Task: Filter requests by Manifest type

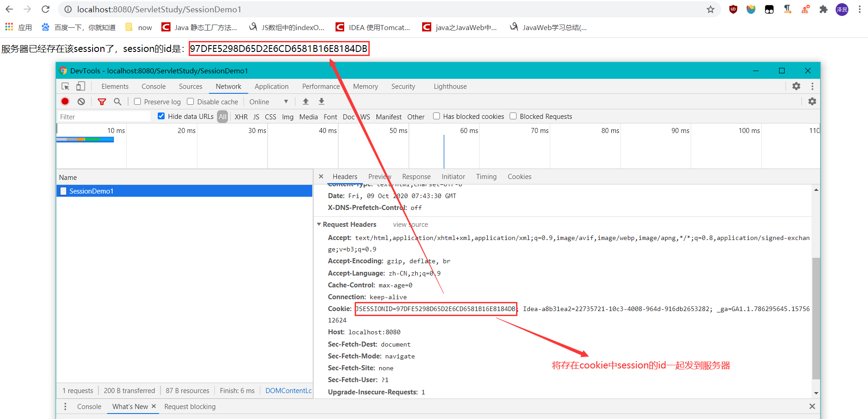Action: coord(388,117)
